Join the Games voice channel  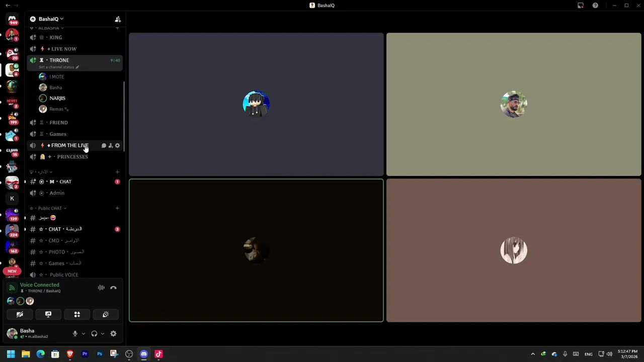click(x=74, y=134)
